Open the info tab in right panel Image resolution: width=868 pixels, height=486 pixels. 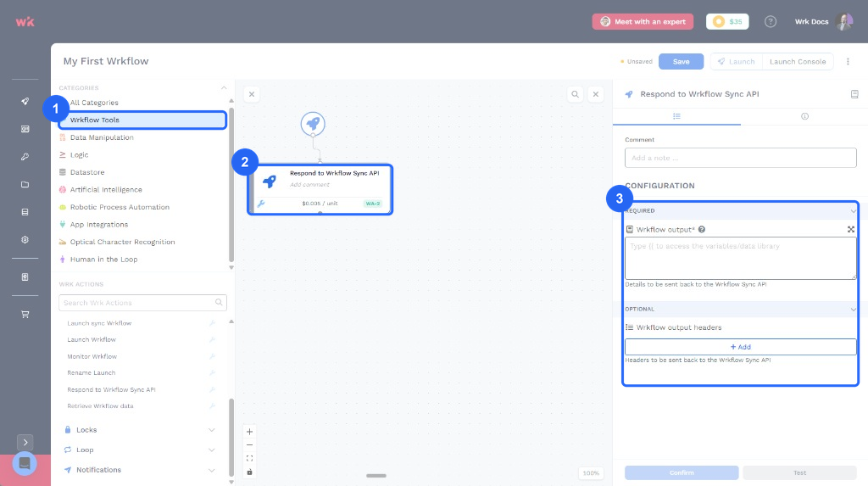click(x=804, y=116)
